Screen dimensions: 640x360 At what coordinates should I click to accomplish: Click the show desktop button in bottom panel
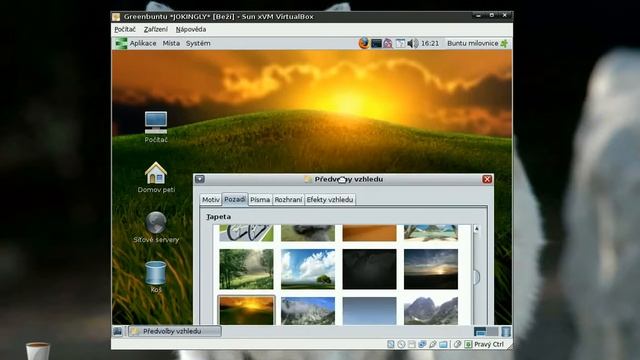118,331
